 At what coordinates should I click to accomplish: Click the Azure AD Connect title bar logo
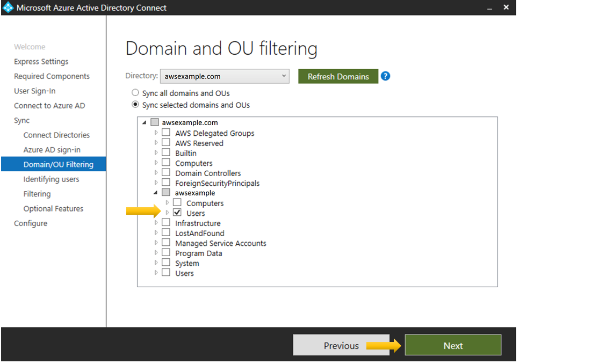8,8
